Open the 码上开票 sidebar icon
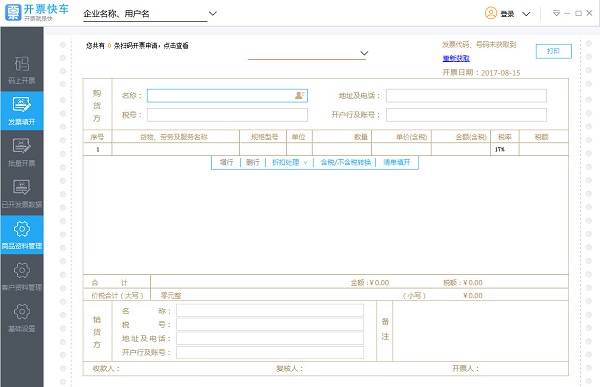The image size is (600, 387). pos(22,64)
